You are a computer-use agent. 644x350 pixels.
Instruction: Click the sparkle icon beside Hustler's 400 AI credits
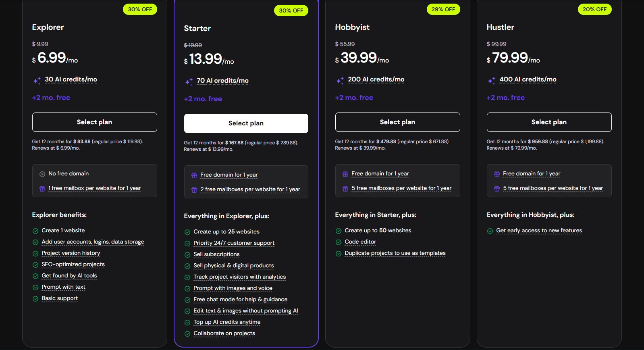pos(492,81)
